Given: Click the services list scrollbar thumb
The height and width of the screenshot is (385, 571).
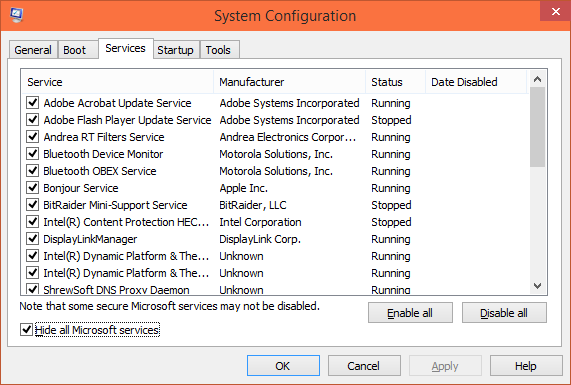Looking at the screenshot, I should click(x=537, y=127).
